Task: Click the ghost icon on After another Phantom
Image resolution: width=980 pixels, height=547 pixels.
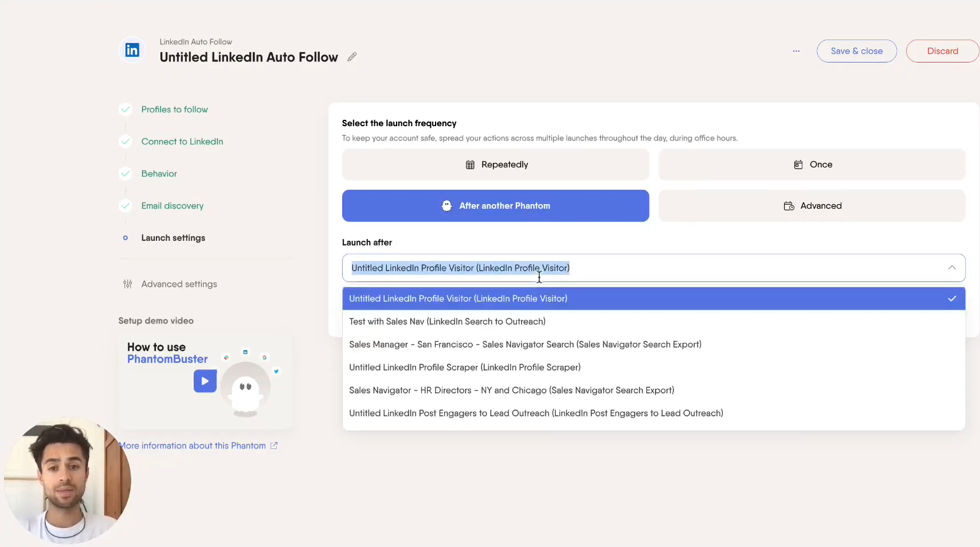Action: click(446, 206)
